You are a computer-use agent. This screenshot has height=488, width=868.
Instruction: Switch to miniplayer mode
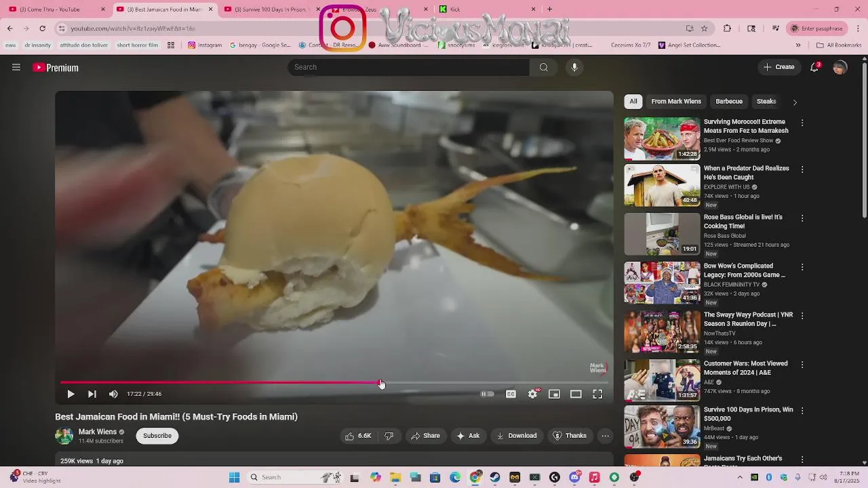[554, 394]
